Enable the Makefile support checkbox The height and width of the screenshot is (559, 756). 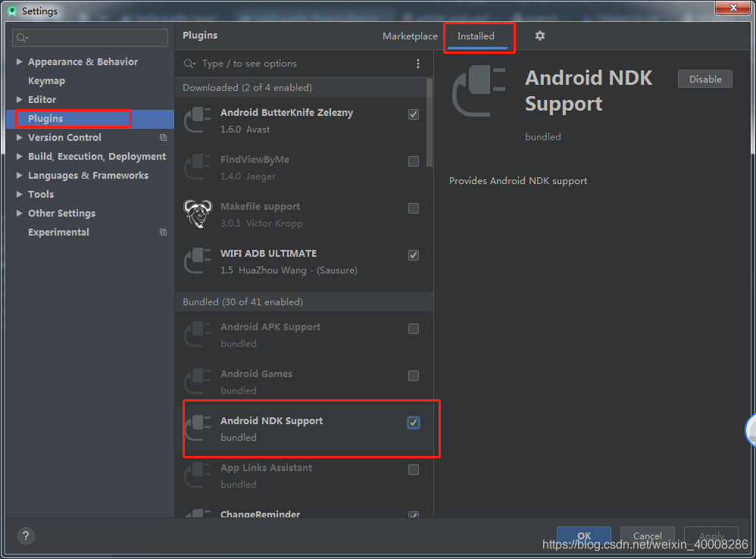click(x=413, y=208)
